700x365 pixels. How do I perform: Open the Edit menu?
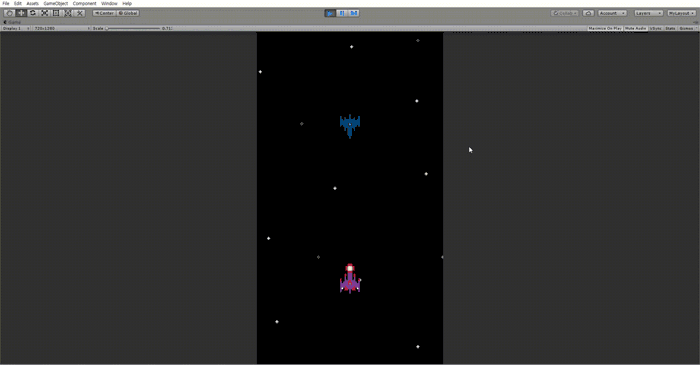coord(18,3)
